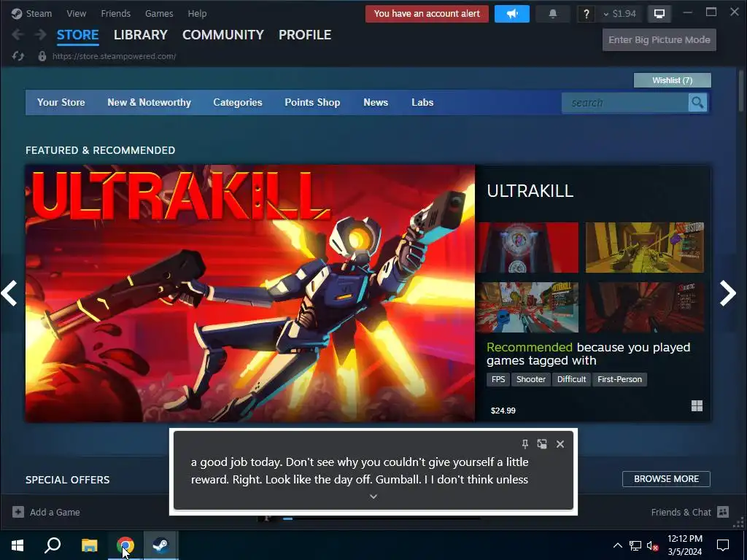Viewport: 747px width, 560px height.
Task: Pop out the live caption window icon
Action: 542,444
